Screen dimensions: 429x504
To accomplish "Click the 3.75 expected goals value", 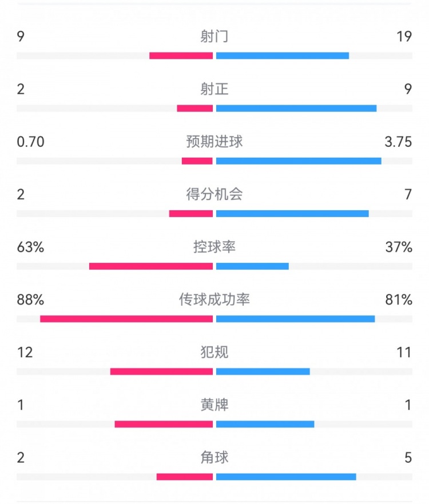I will click(398, 142).
